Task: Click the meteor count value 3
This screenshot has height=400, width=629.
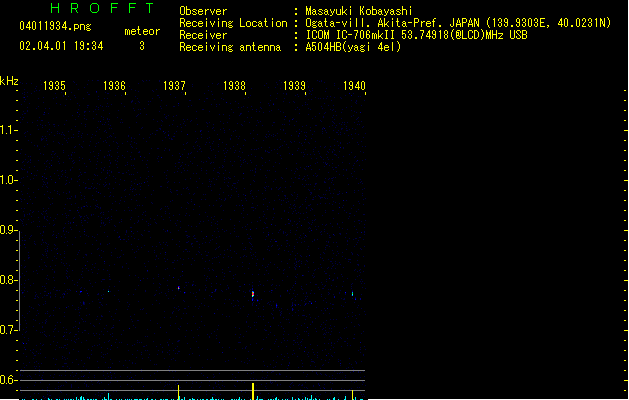Action: pyautogui.click(x=142, y=46)
